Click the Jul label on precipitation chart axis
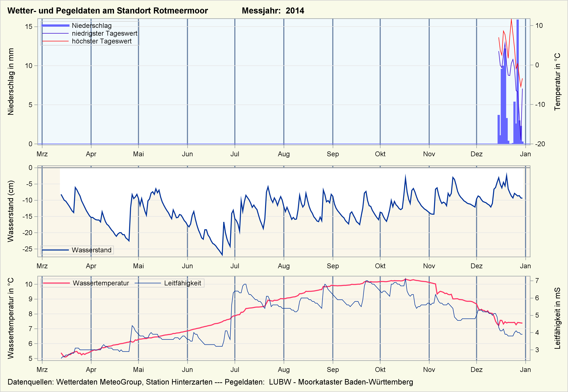 235,154
